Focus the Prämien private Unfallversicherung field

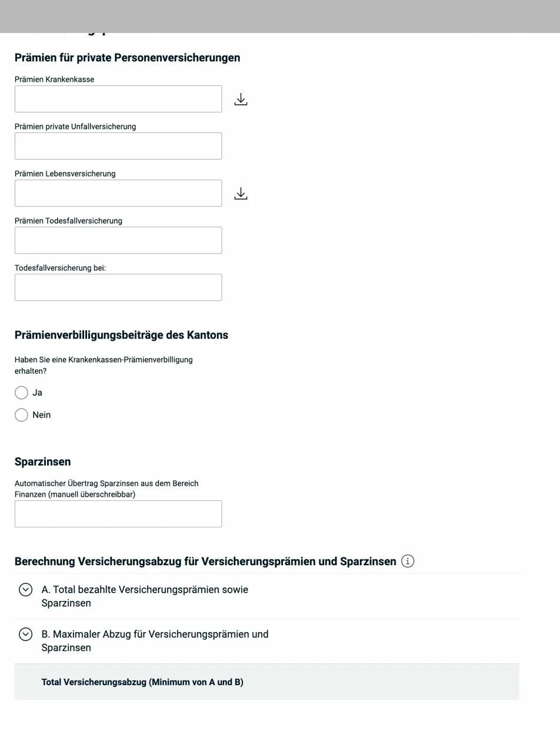tap(118, 146)
